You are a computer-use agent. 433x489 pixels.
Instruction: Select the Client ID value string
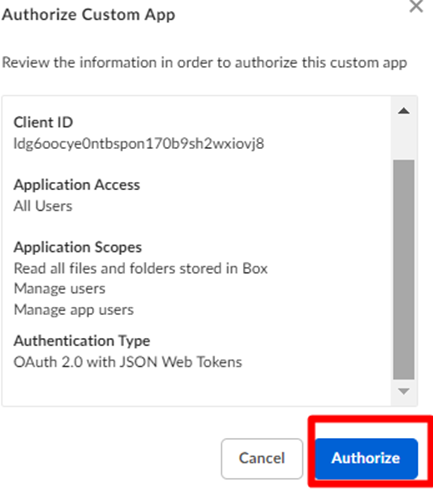(139, 144)
